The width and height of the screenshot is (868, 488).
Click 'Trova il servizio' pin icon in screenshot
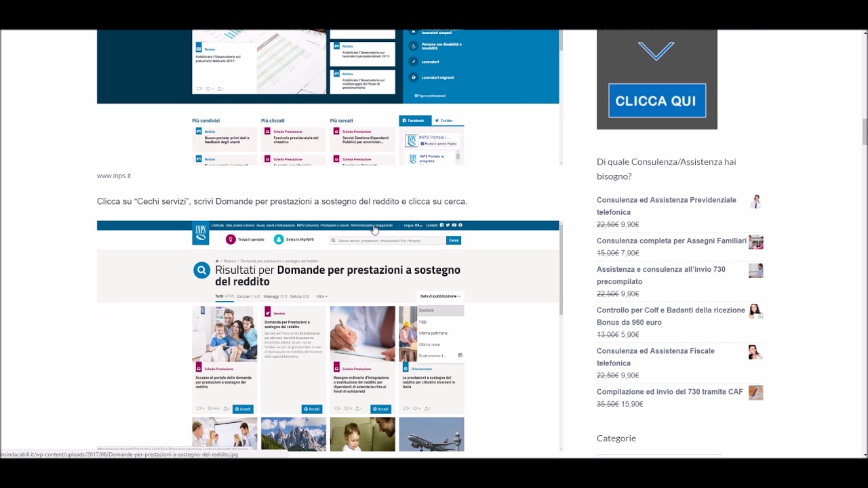[231, 239]
